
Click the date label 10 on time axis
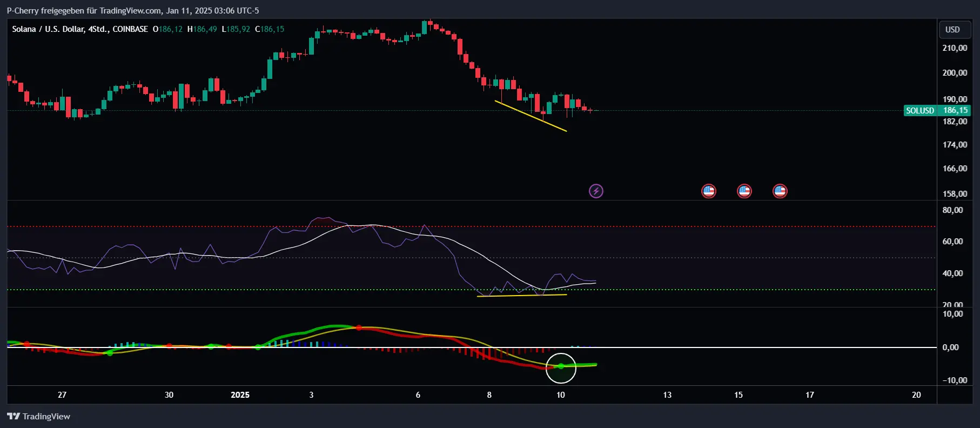tap(561, 395)
